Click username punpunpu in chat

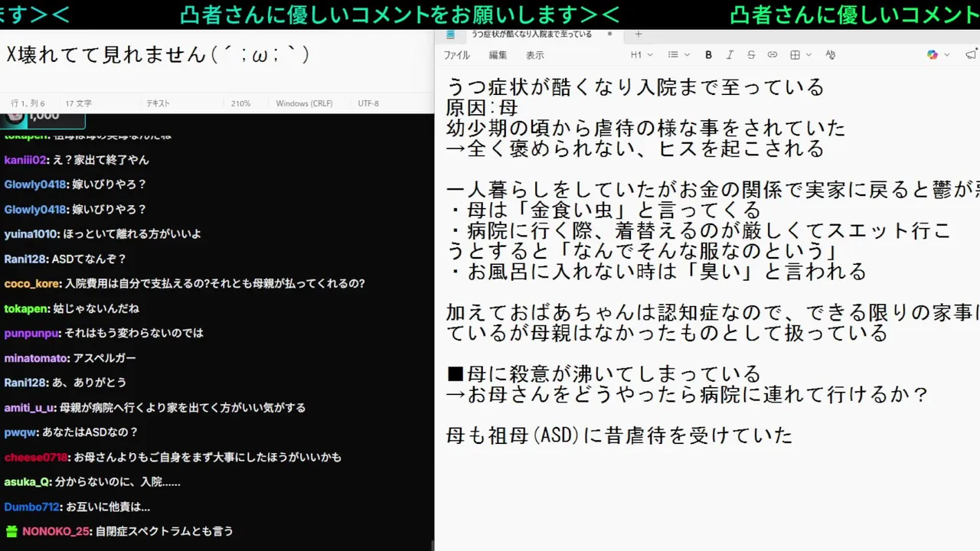[32, 333]
